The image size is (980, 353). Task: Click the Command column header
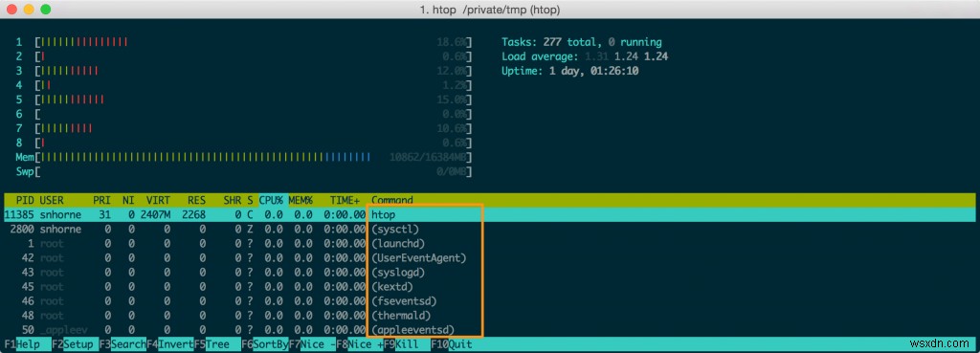point(392,201)
